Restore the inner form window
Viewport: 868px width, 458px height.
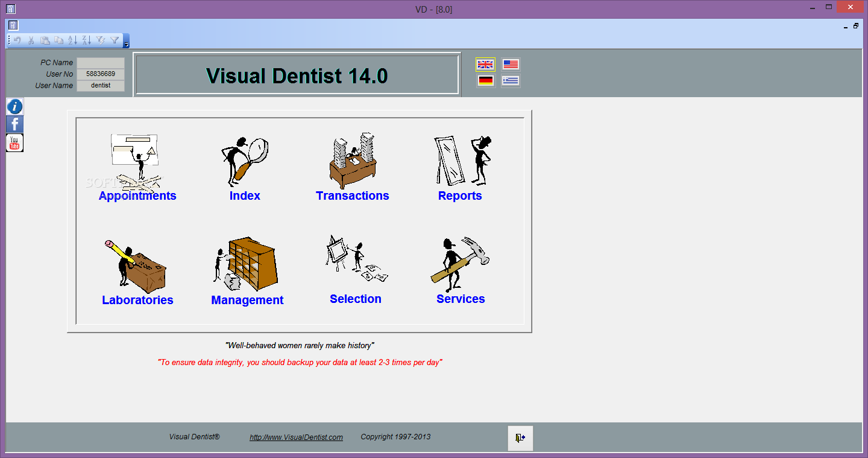[856, 26]
